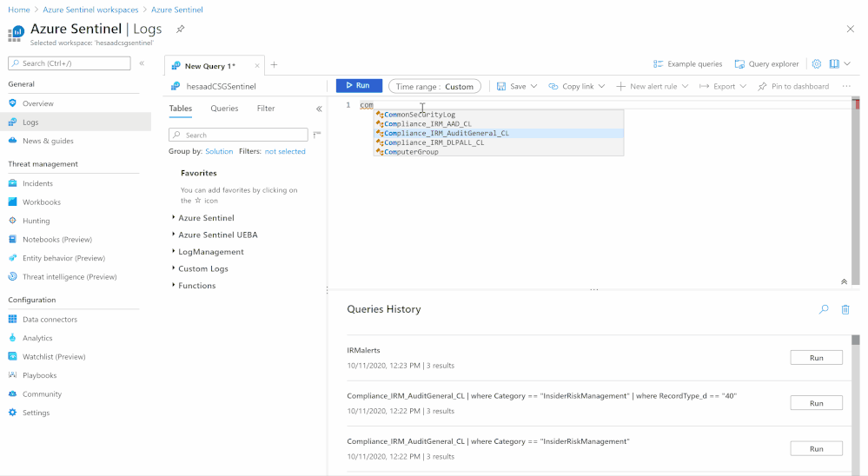
Task: Open Workbooks page
Action: coord(42,202)
